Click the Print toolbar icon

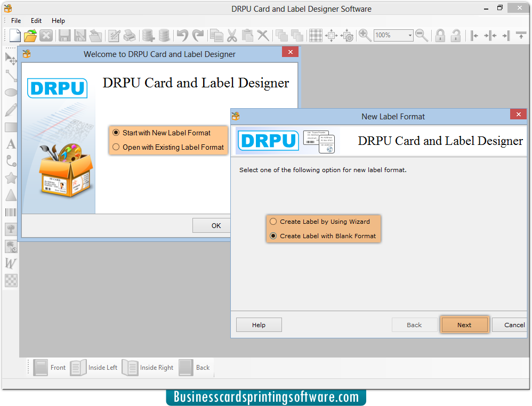point(130,35)
